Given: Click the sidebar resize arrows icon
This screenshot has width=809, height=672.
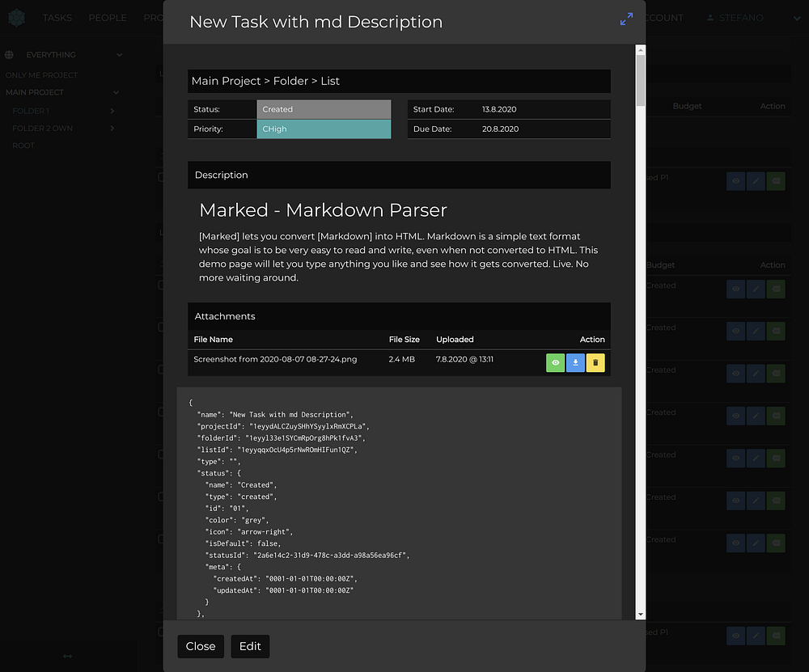Looking at the screenshot, I should point(68,656).
